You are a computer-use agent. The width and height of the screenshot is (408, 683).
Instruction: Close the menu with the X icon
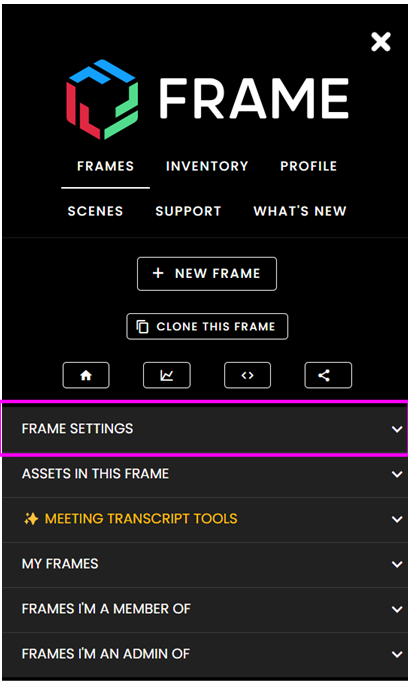tap(381, 42)
